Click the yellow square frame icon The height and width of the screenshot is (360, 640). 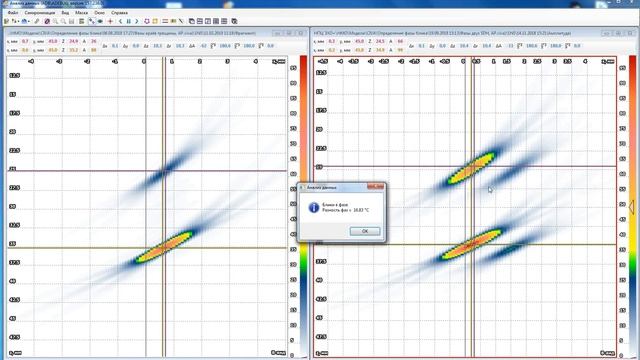(x=155, y=21)
